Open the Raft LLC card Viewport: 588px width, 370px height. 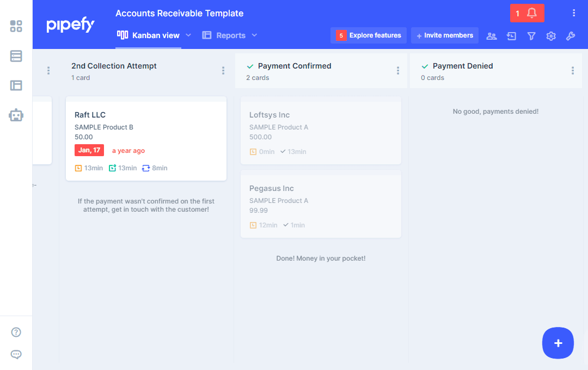coord(146,139)
